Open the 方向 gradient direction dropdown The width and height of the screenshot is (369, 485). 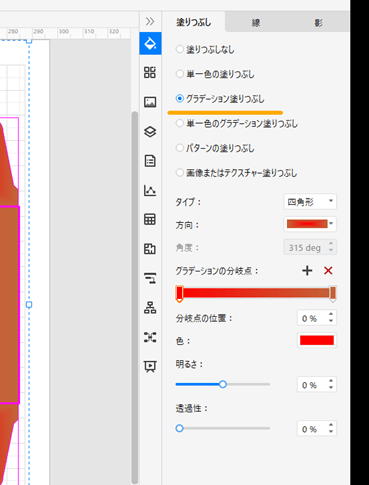click(x=310, y=224)
